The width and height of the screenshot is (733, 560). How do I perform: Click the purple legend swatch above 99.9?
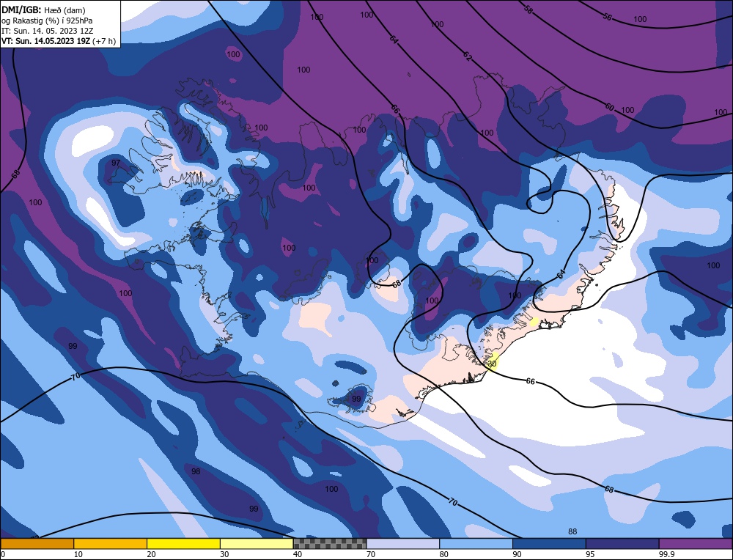pyautogui.click(x=696, y=544)
